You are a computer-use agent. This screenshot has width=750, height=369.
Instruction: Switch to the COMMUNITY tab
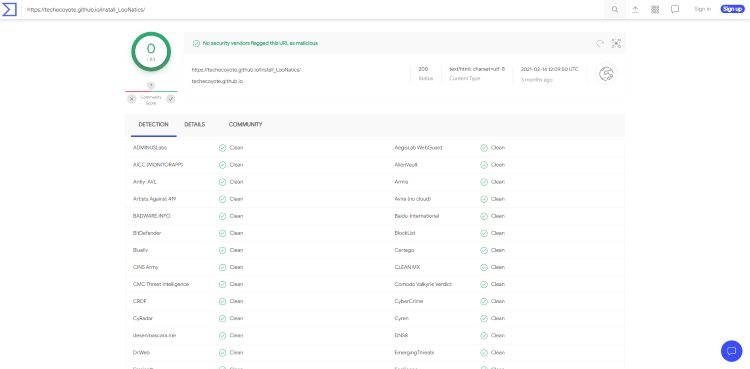click(x=245, y=124)
